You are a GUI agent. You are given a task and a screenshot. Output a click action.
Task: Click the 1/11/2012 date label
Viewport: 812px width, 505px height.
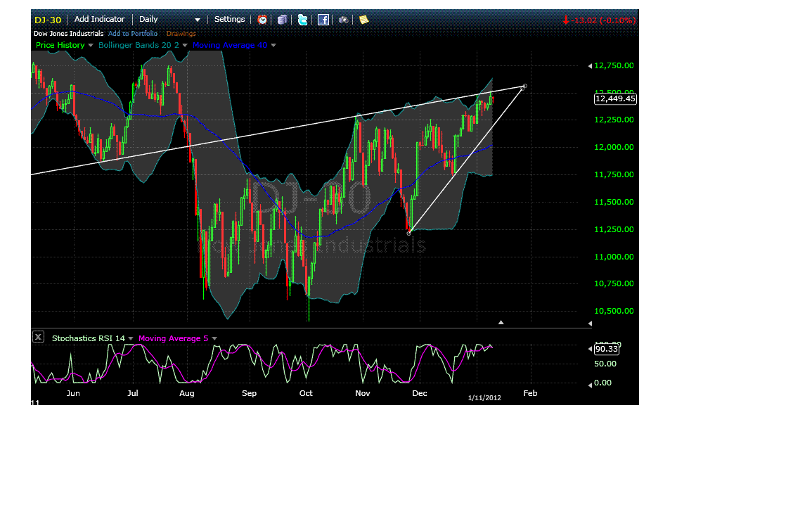click(x=484, y=398)
